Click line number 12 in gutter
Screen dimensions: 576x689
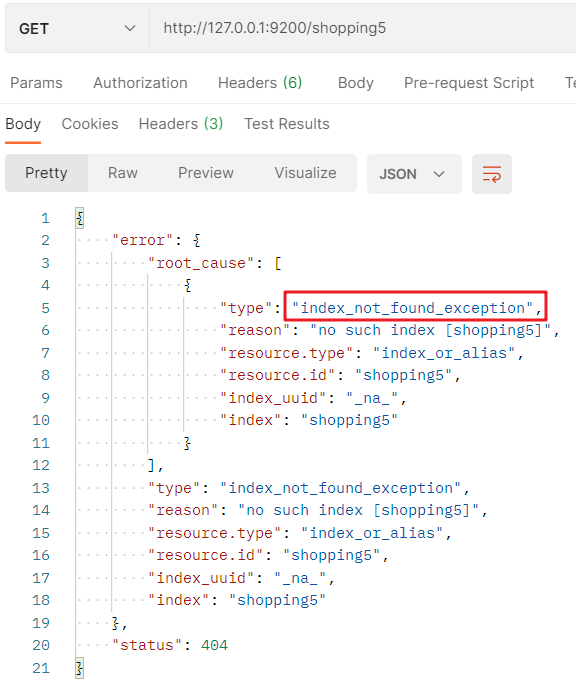41,465
